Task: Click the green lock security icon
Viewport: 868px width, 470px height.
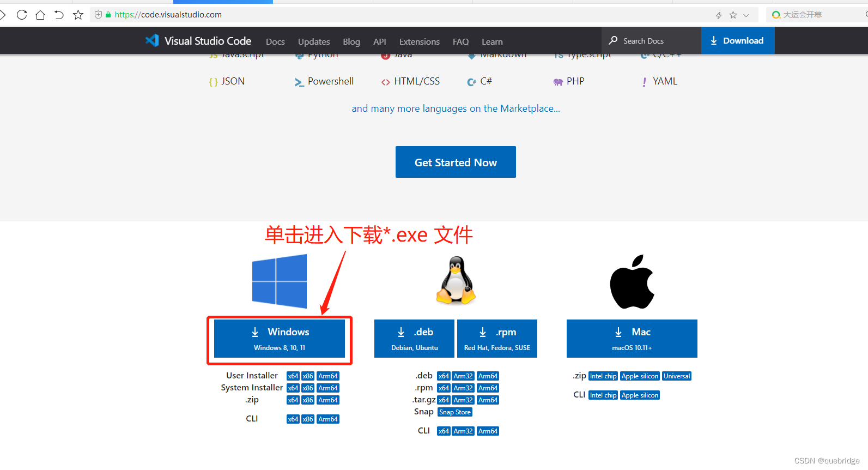Action: pyautogui.click(x=108, y=15)
